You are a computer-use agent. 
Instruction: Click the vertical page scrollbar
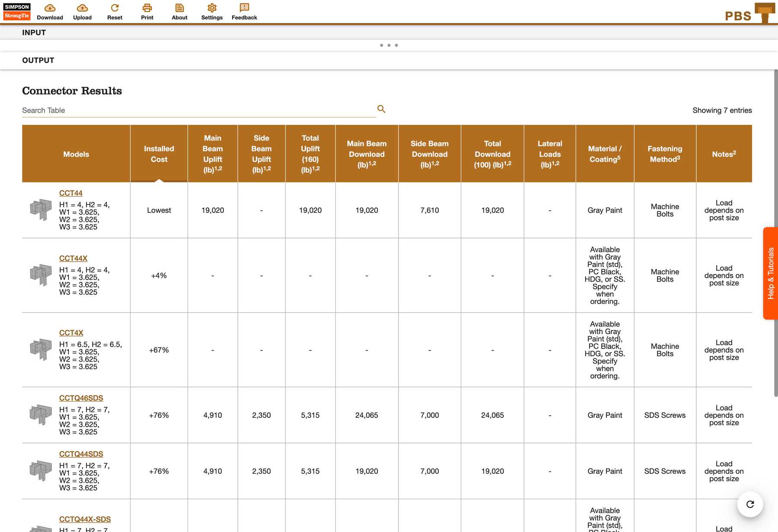[775, 233]
